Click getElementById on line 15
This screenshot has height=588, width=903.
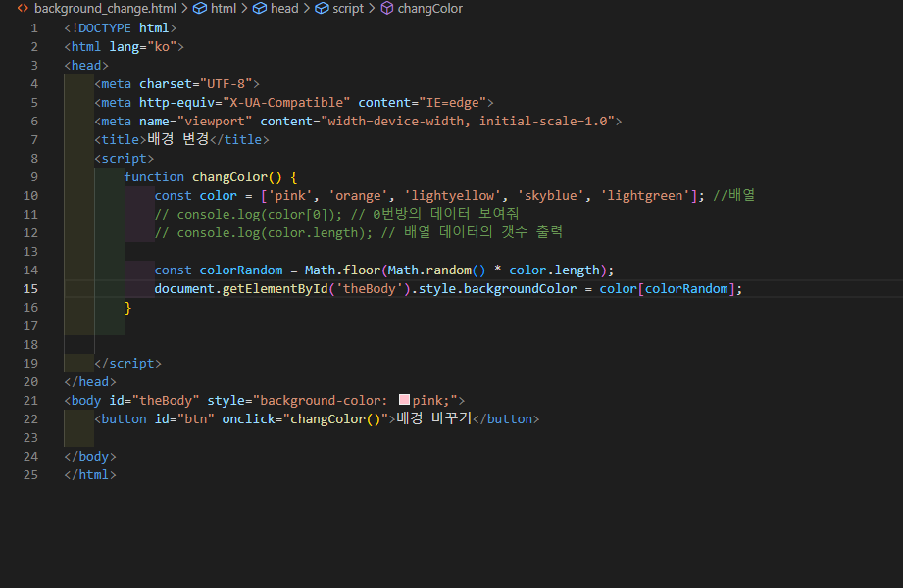(x=275, y=288)
